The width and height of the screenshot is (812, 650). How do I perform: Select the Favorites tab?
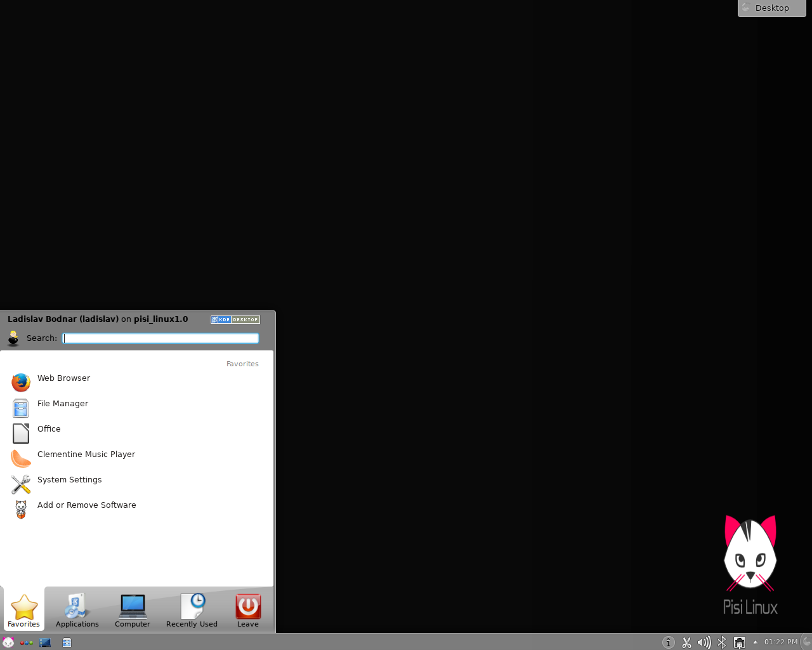24,610
